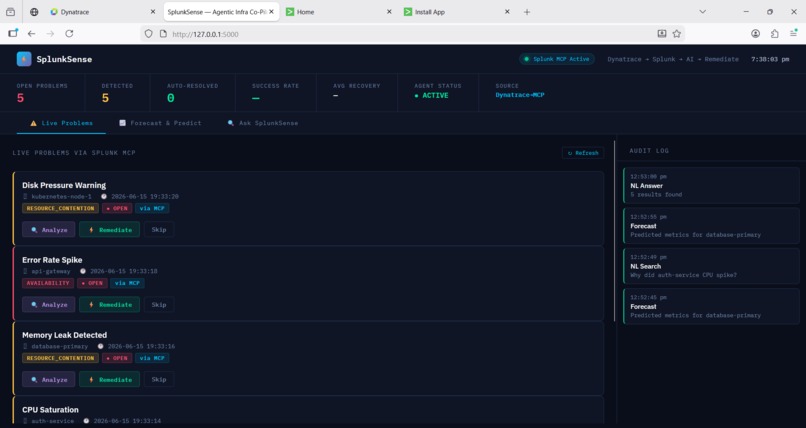Skip the Error Rate Spike problem
This screenshot has width=806, height=428.
point(159,305)
